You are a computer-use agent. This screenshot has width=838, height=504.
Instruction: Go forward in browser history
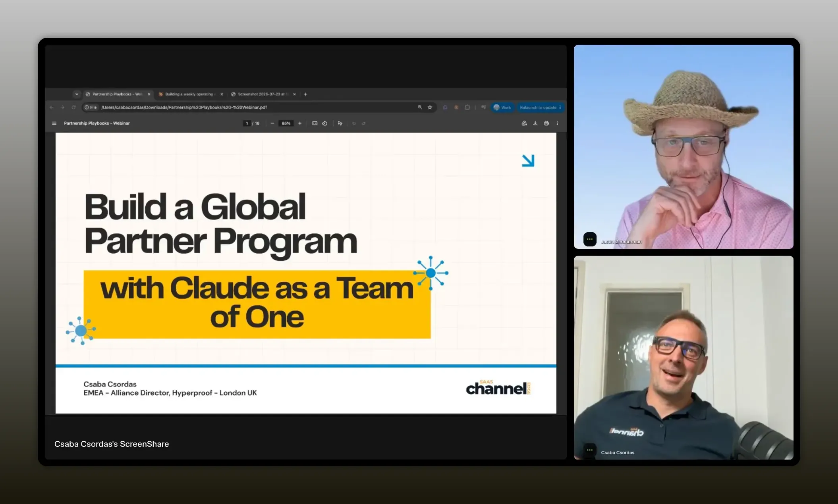(x=62, y=107)
